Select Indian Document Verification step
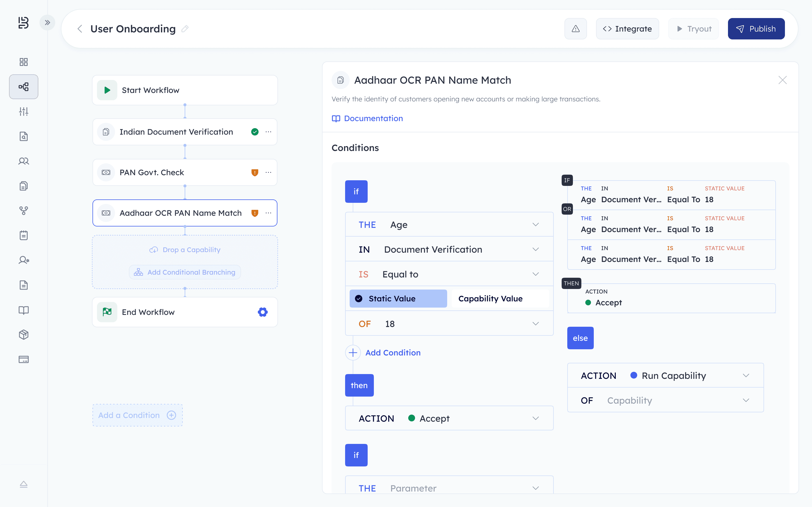The width and height of the screenshot is (812, 507). pyautogui.click(x=176, y=132)
